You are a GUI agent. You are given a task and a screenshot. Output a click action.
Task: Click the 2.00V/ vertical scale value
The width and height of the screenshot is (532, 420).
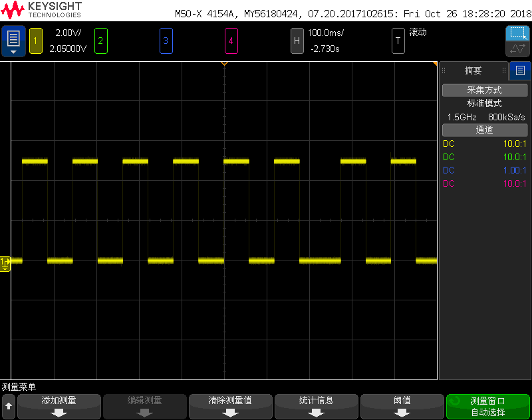tap(68, 33)
